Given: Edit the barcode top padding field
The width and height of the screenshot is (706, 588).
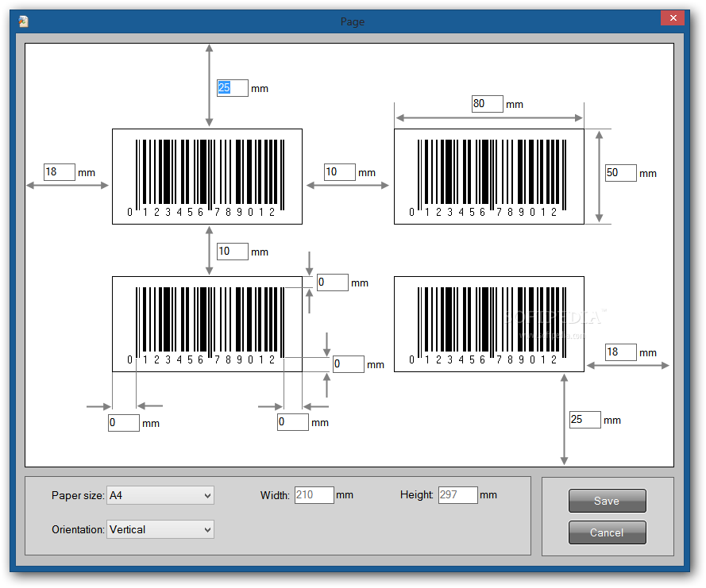Looking at the screenshot, I should (333, 282).
